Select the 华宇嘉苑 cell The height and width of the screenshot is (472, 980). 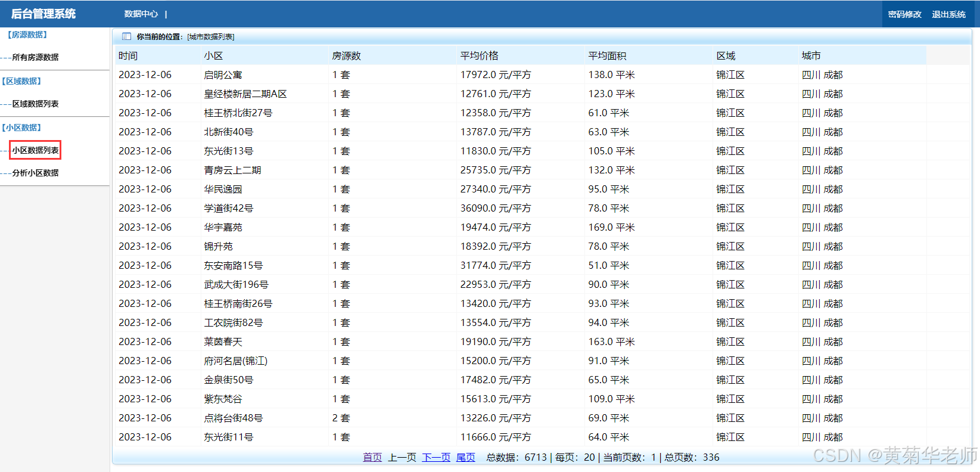tap(223, 227)
